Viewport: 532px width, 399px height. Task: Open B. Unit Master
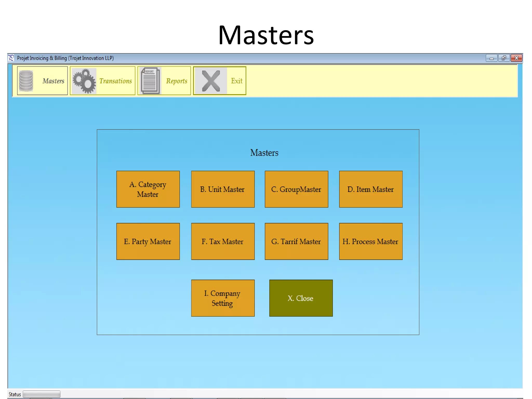pos(223,189)
